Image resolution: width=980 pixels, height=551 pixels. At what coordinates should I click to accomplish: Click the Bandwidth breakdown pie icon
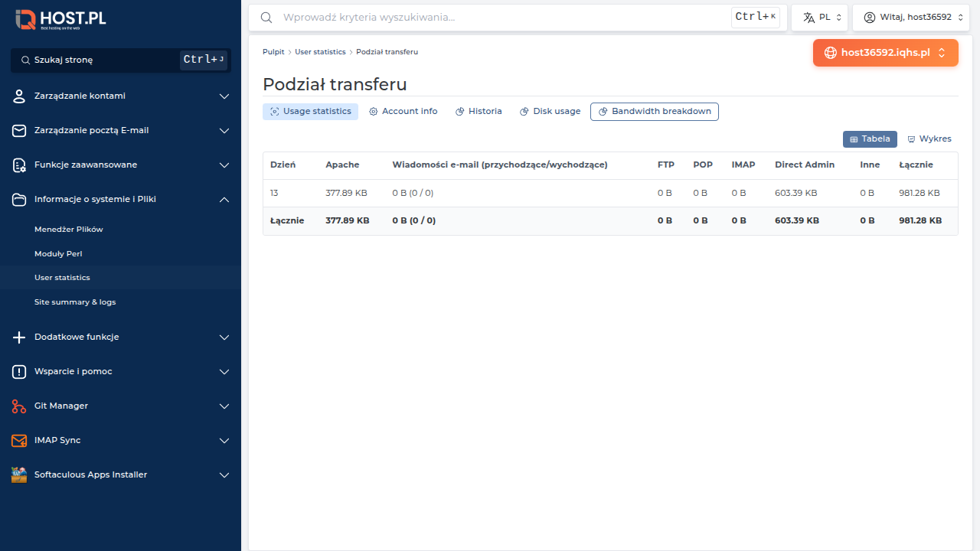(x=603, y=112)
